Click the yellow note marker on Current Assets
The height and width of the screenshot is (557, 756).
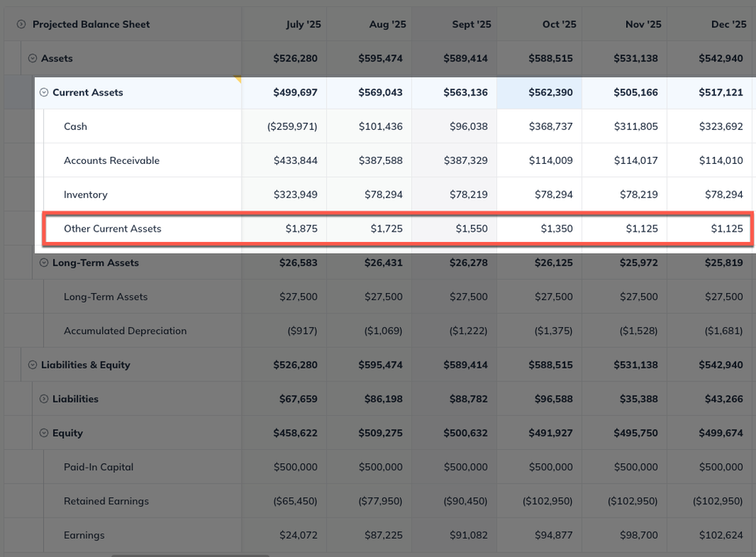(238, 80)
